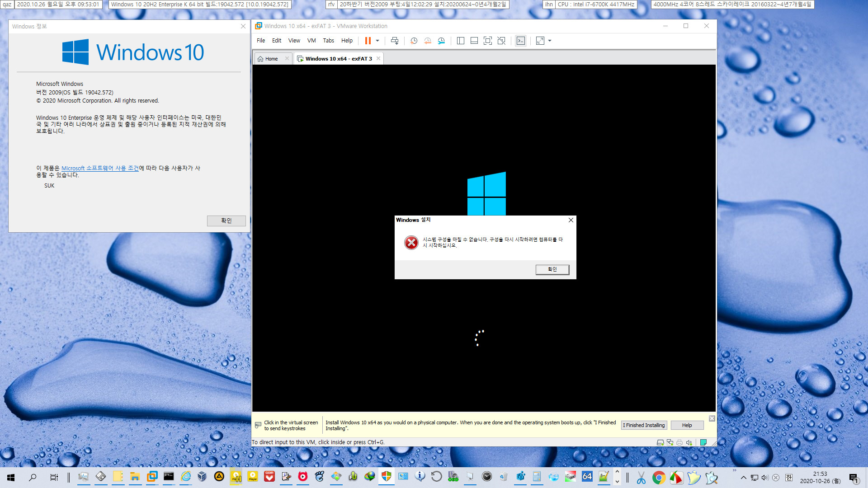Open the VM menu in VMware Workstation
Screen dimensions: 868x488
311,41
